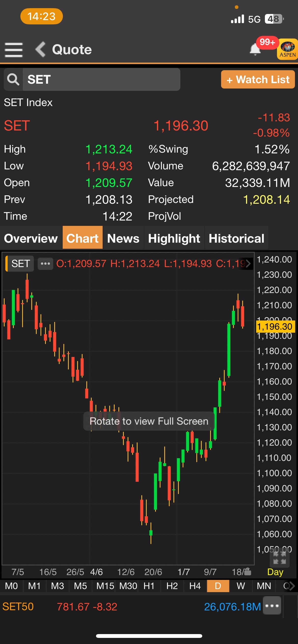
Task: Select M0 timeframe
Action: tap(11, 586)
